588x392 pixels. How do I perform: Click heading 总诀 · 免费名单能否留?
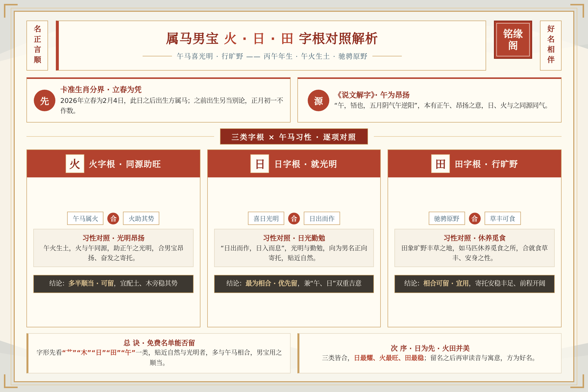click(159, 343)
